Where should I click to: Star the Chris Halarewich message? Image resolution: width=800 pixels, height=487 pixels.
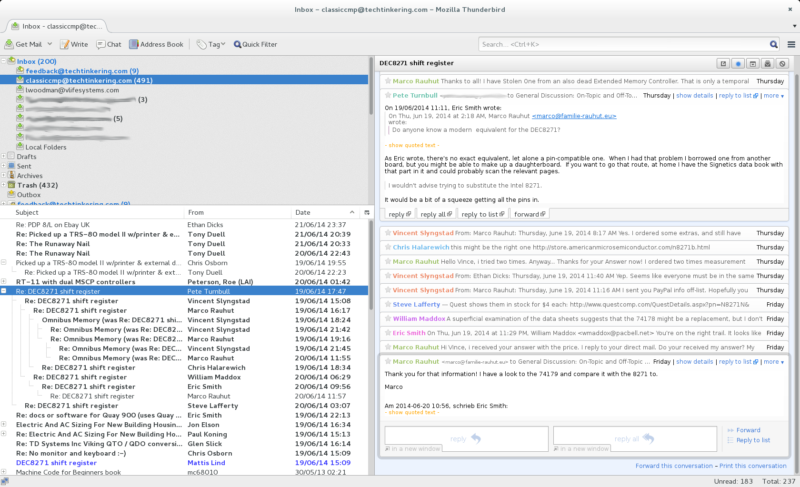(x=388, y=247)
